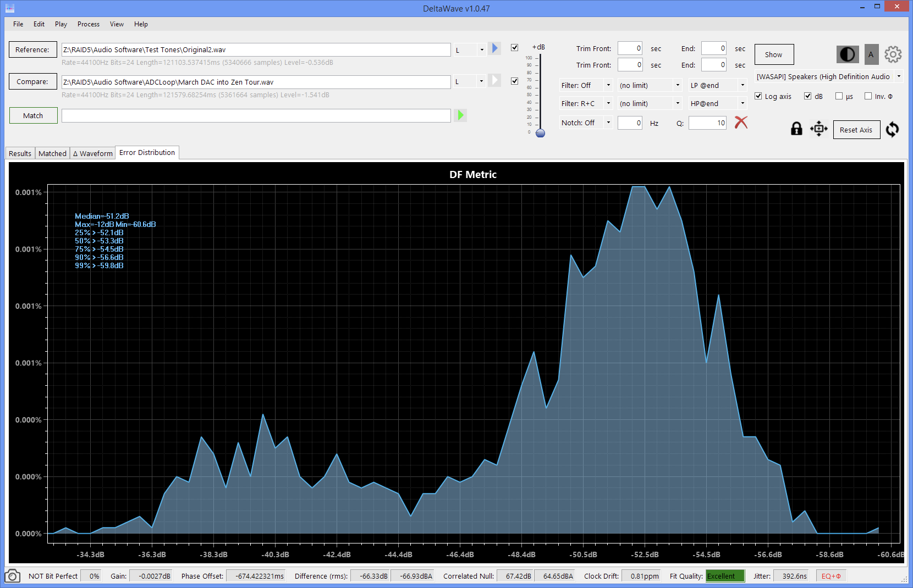Click the Phase Offset value -674.422321ms

coord(256,576)
